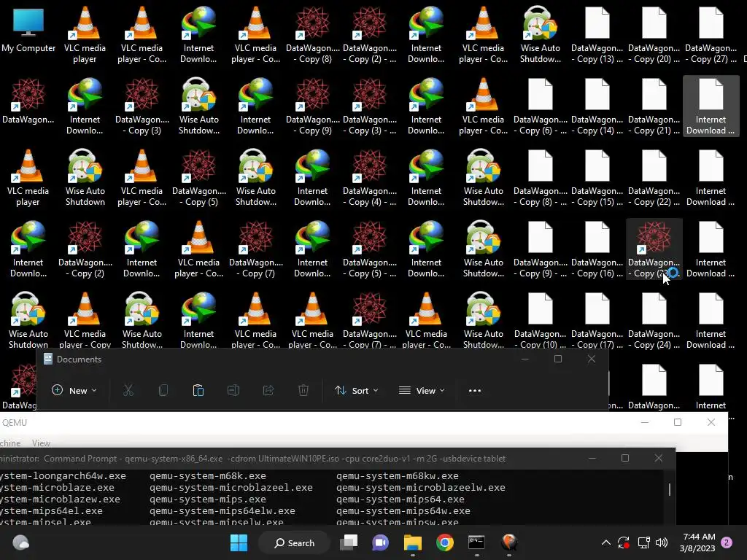Open Task View from the taskbar
The width and height of the screenshot is (747, 560).
point(348,542)
